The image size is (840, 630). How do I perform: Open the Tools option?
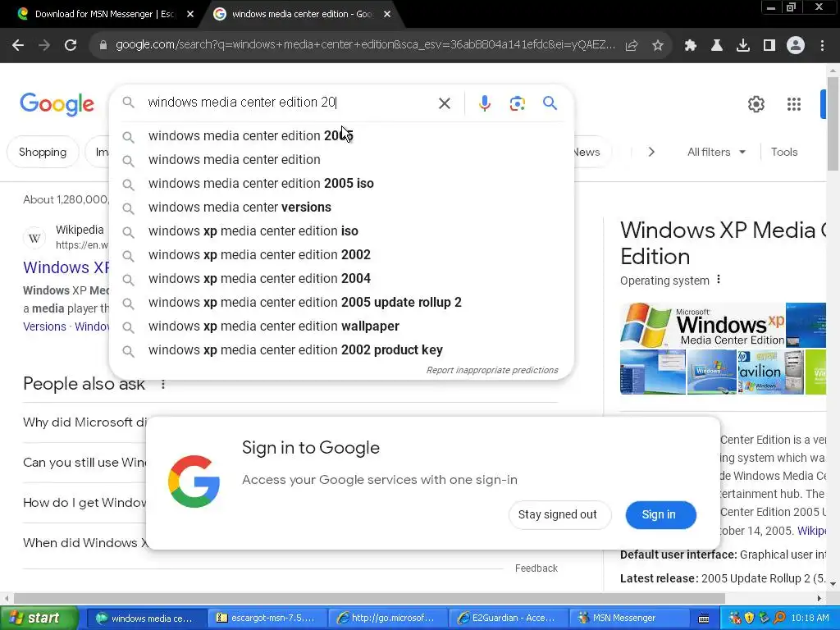click(783, 152)
